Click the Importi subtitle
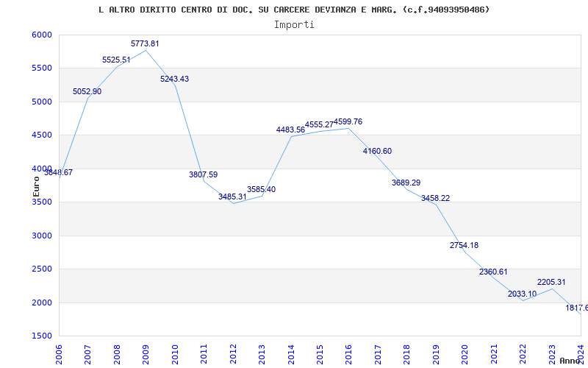This screenshot has width=588, height=368. (294, 25)
